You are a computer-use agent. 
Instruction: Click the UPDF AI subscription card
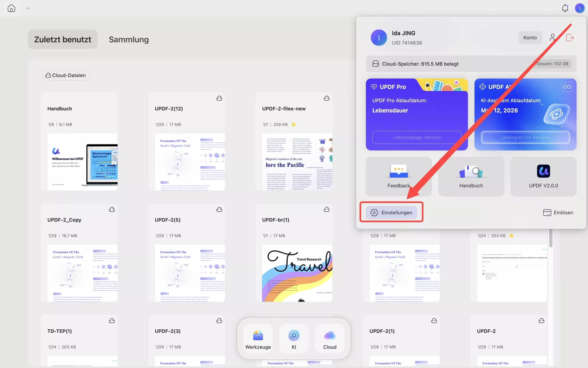pos(525,114)
